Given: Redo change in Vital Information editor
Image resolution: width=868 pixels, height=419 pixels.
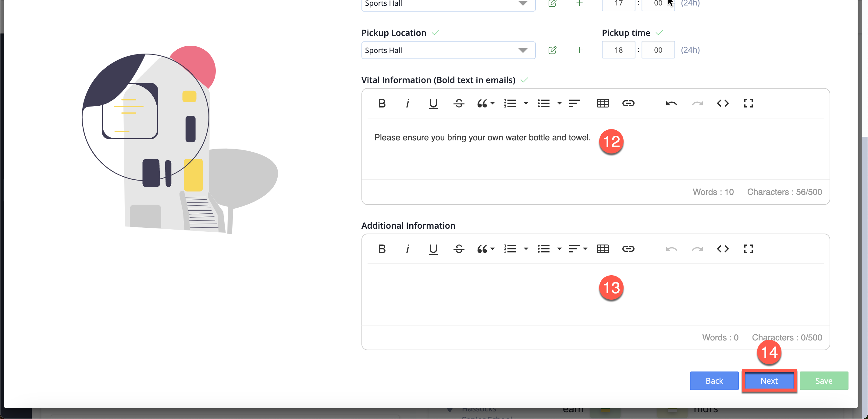Looking at the screenshot, I should coord(697,103).
